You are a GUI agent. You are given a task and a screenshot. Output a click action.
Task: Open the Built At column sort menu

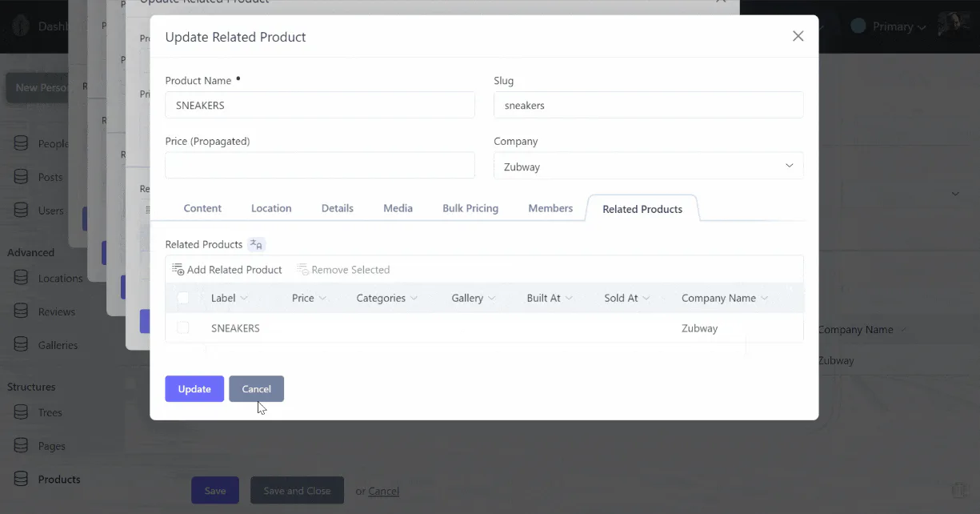click(569, 298)
